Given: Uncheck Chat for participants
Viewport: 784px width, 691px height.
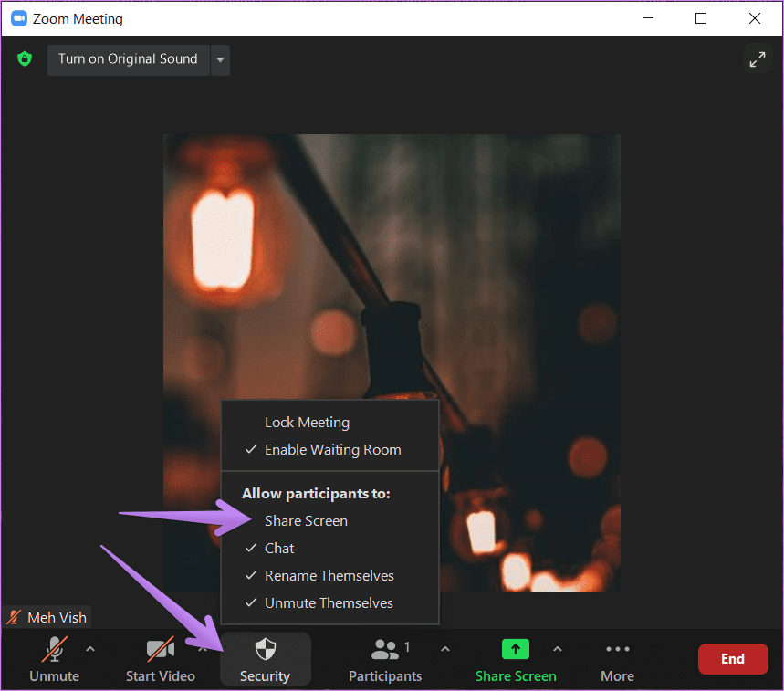Looking at the screenshot, I should (279, 548).
